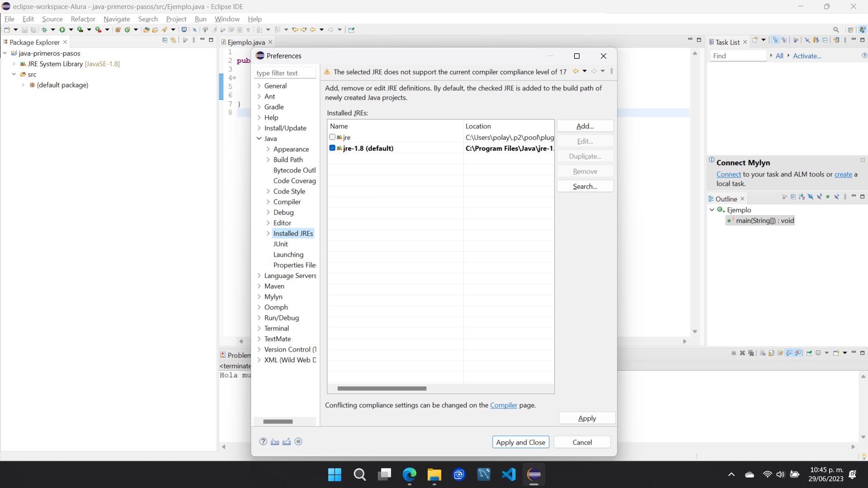Screen dimensions: 868x488
Task: Expand the Maven preferences category
Action: pyautogui.click(x=259, y=286)
